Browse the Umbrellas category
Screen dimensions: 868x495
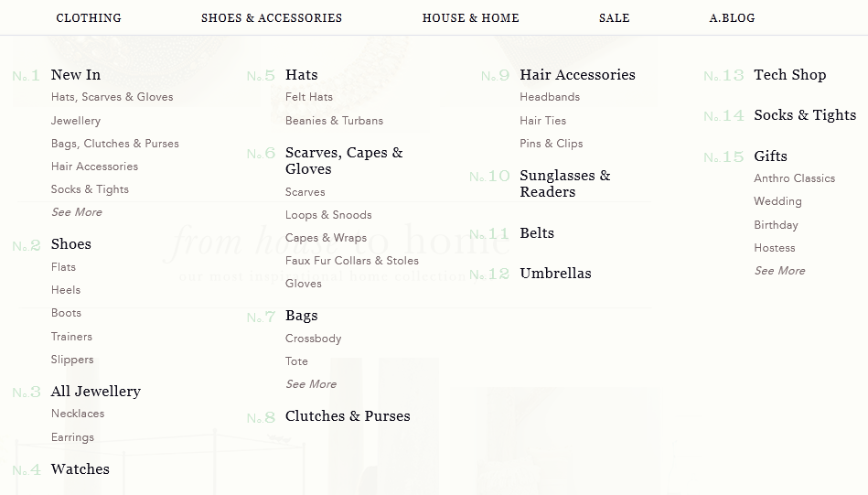click(555, 274)
